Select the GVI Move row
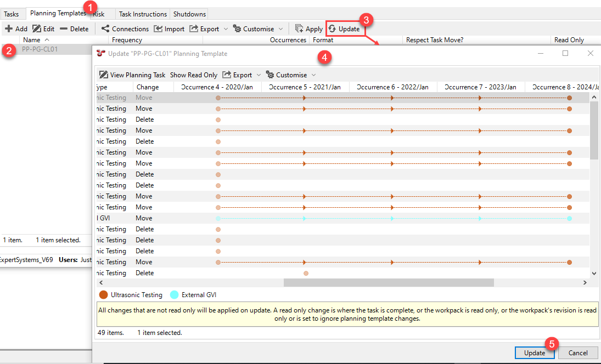Screen dimensions: 601x364 tap(342, 218)
